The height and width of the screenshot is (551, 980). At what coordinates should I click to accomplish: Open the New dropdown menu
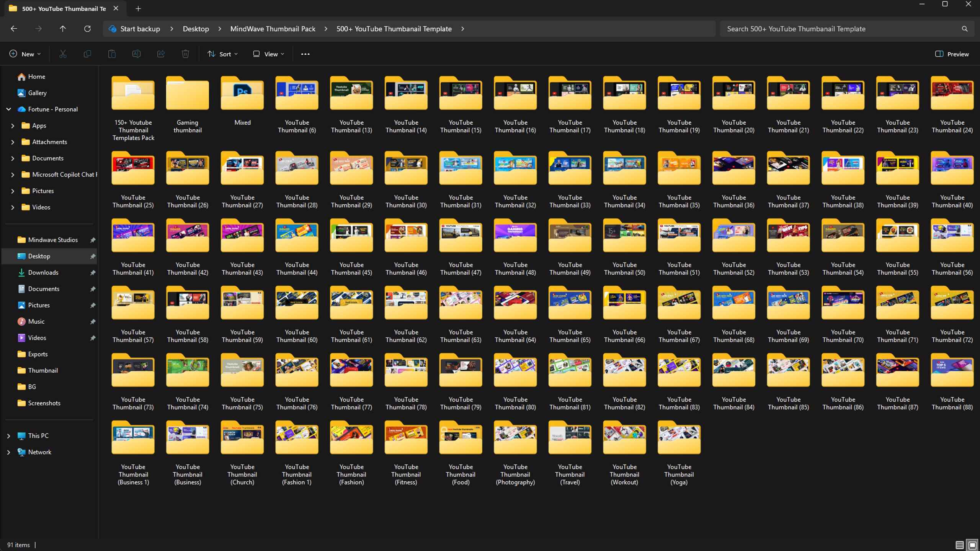tap(25, 54)
